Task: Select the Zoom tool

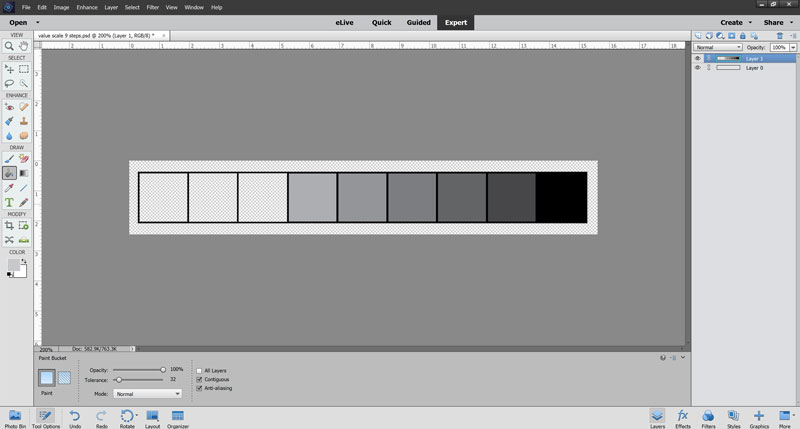Action: click(9, 46)
